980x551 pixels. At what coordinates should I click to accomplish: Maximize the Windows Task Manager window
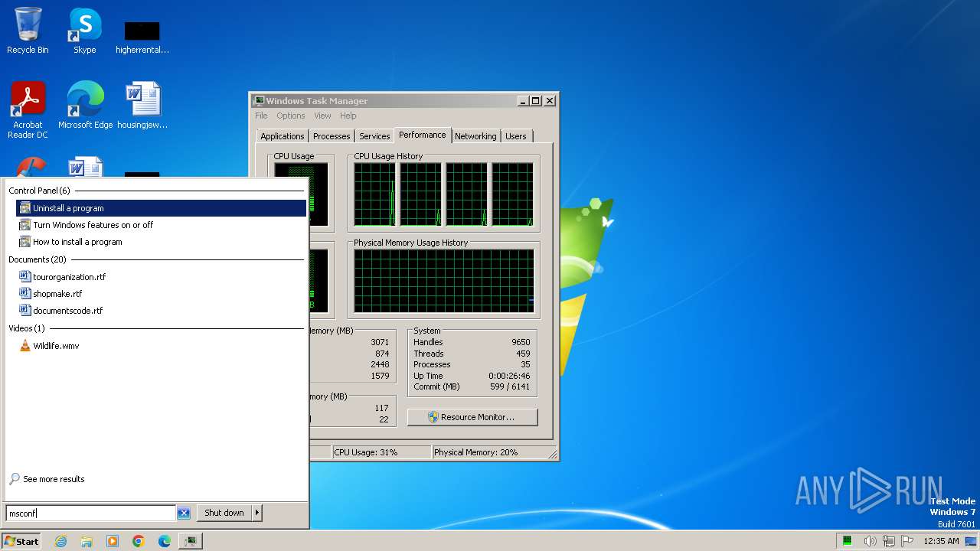tap(536, 100)
